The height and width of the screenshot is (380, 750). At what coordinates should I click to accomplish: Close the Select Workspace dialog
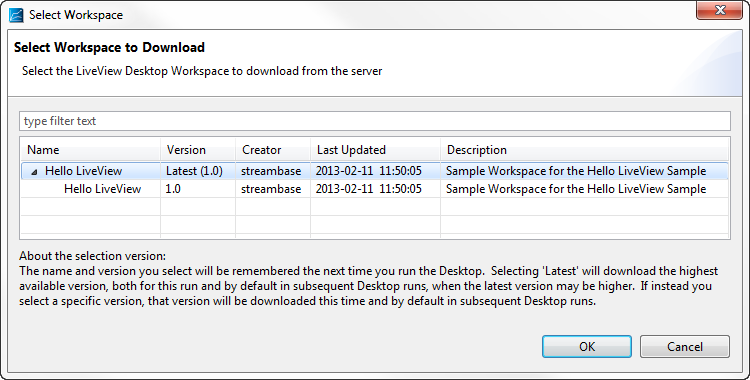click(719, 10)
